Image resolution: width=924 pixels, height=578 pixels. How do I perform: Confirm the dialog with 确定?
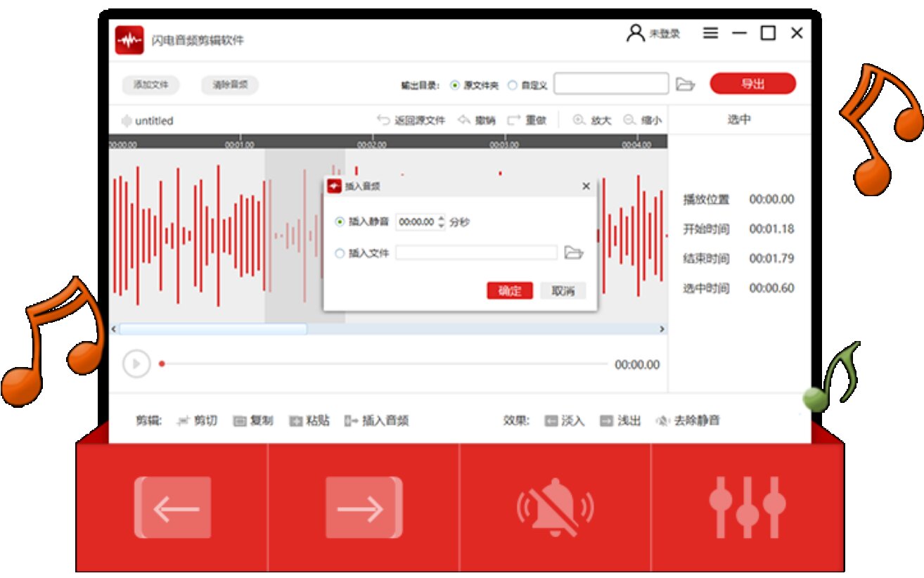508,290
